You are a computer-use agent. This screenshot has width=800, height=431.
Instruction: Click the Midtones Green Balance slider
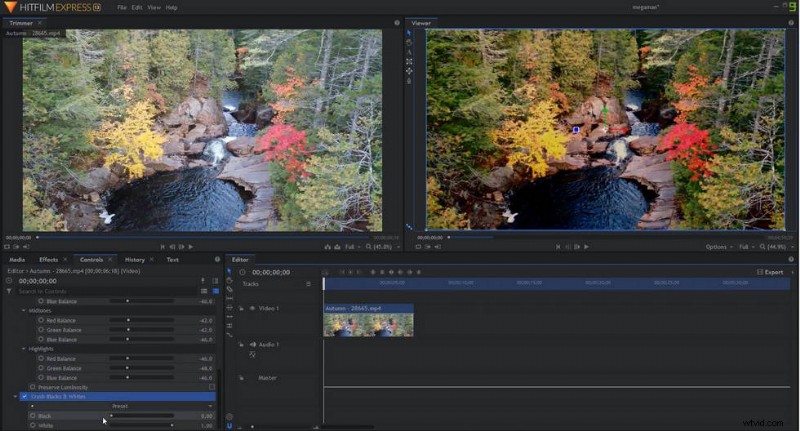click(x=141, y=330)
